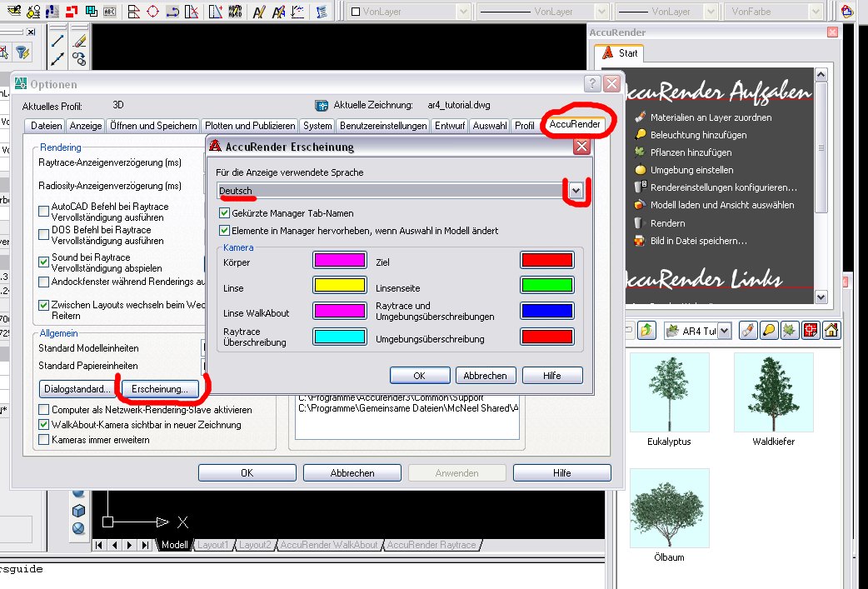This screenshot has height=589, width=868.
Task: Open the VonFarbe color dropdown
Action: [x=815, y=12]
